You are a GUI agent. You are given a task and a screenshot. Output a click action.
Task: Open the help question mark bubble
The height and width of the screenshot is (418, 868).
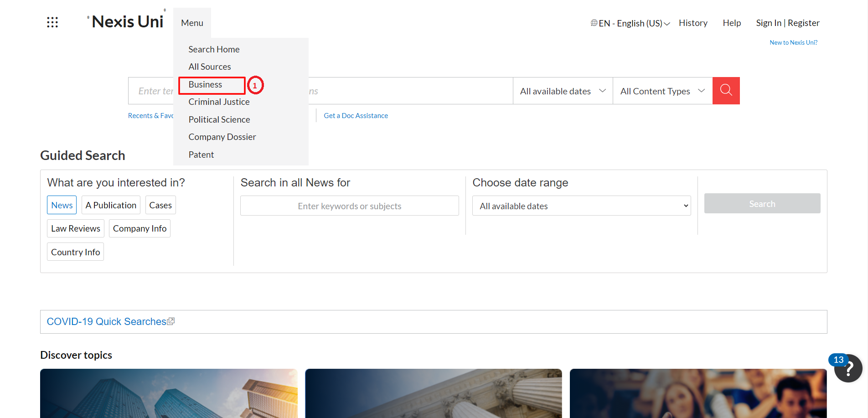(x=848, y=368)
